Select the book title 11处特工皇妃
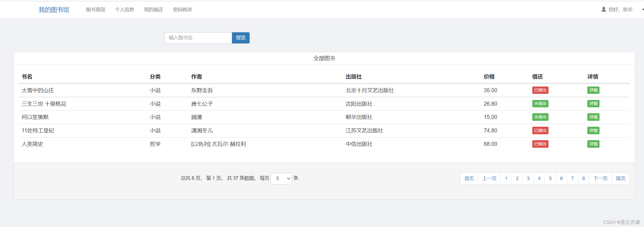 click(38, 131)
